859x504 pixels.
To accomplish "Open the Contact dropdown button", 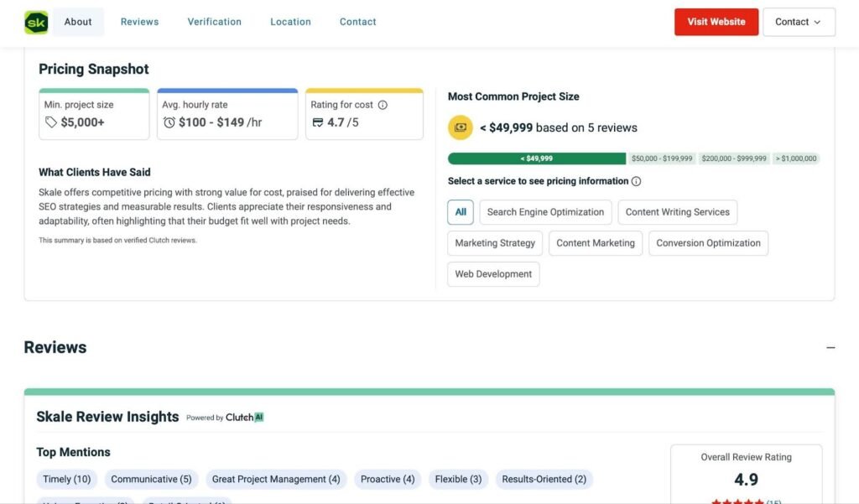I will coord(799,22).
